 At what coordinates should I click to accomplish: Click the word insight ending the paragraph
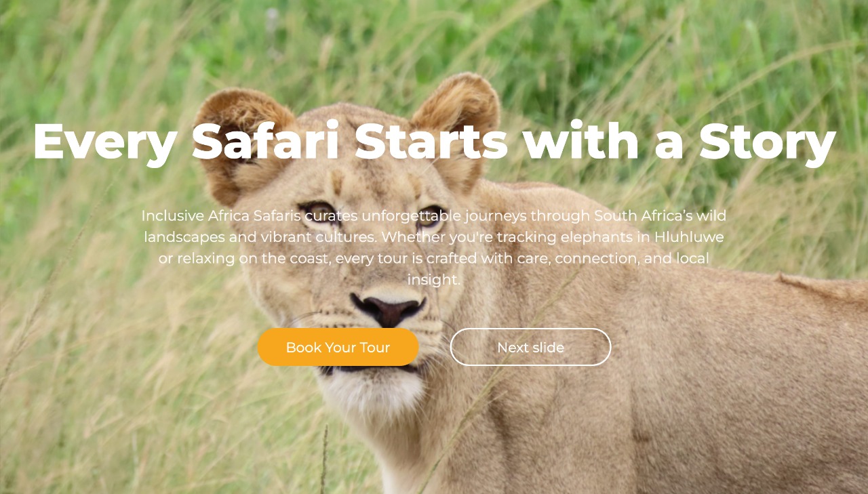point(432,279)
